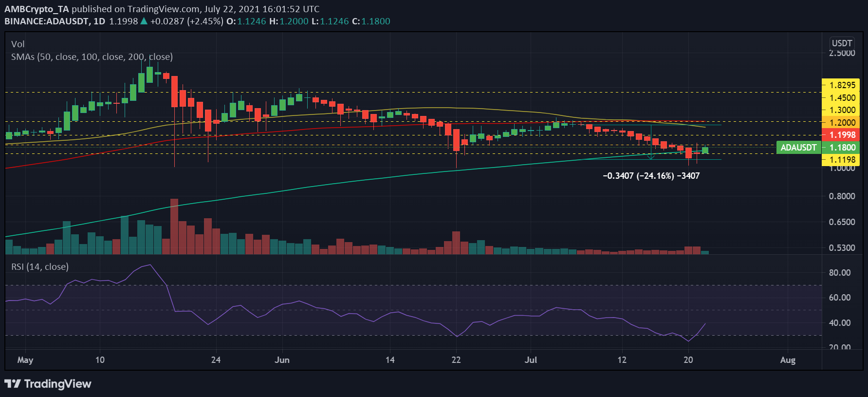Click the 1.3000 yellow price label
The width and height of the screenshot is (868, 397).
click(841, 110)
